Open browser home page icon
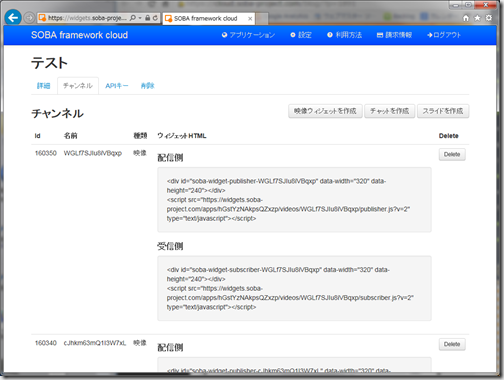504x380 pixels. tap(466, 18)
